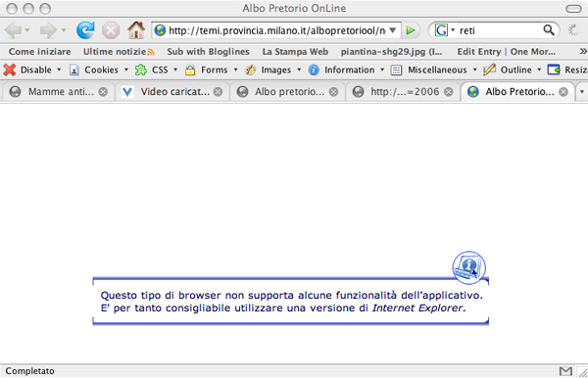Close the 'Mamme anti...' tab
Screen dimensions: 588x378
[103, 92]
